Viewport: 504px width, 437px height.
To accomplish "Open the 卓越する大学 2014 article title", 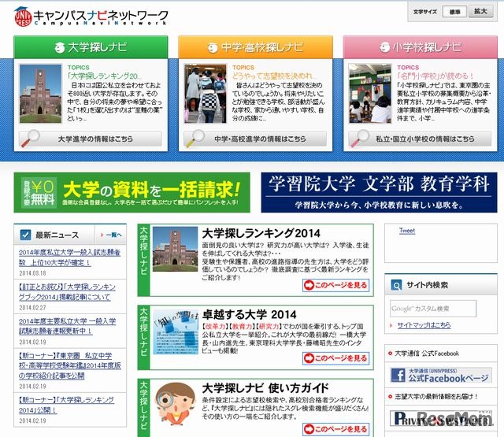I will [249, 314].
